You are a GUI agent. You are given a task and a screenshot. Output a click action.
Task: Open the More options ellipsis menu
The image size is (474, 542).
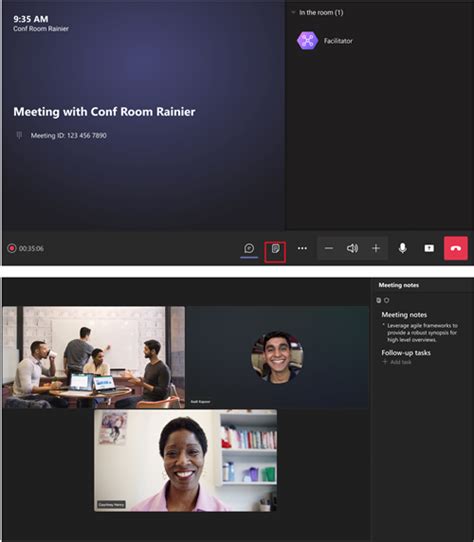pos(302,248)
